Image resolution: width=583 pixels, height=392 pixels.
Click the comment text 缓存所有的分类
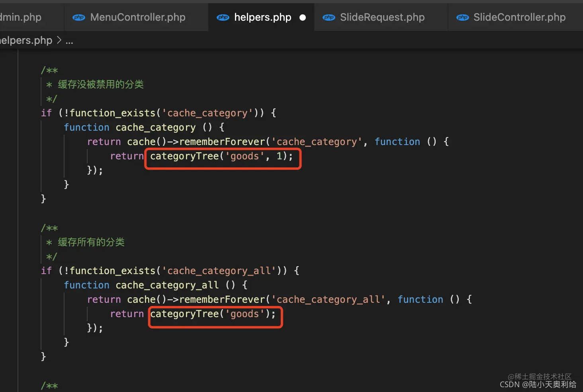pyautogui.click(x=91, y=242)
